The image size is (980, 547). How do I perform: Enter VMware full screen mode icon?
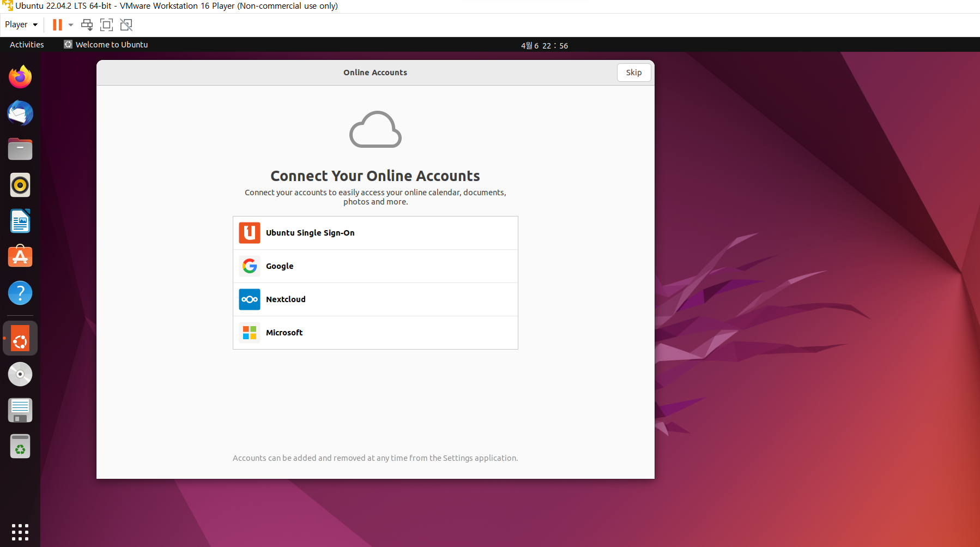pyautogui.click(x=106, y=25)
